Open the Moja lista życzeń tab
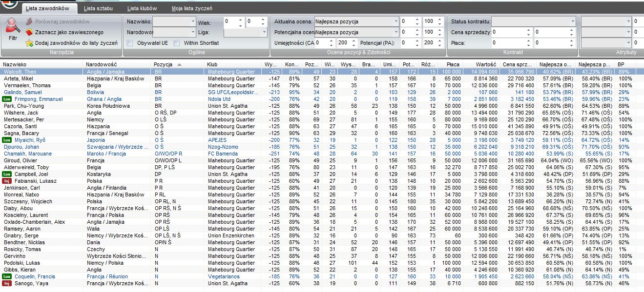 pos(192,8)
